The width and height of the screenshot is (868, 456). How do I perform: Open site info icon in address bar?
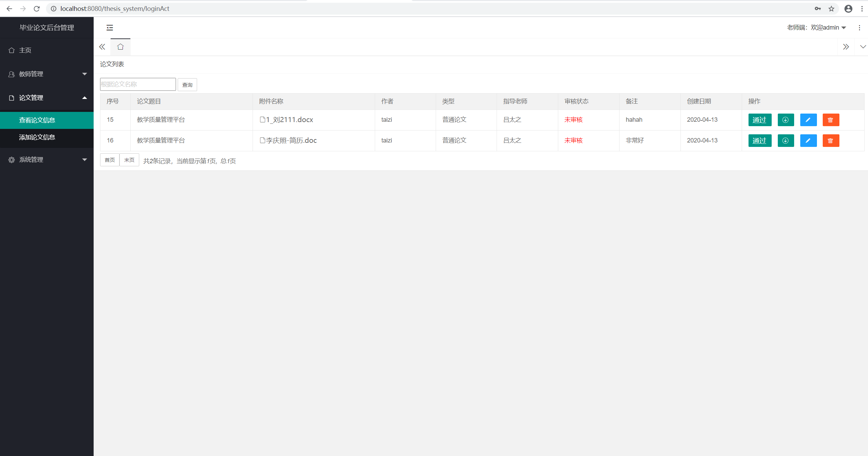point(53,9)
